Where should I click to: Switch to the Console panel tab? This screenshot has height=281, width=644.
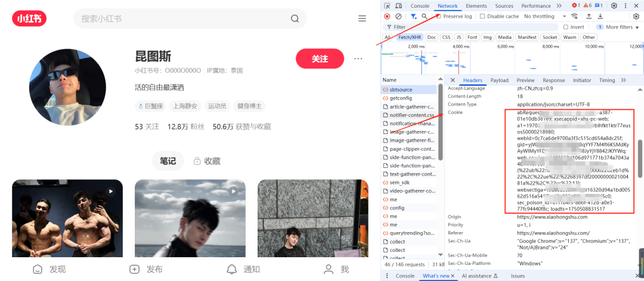click(420, 6)
